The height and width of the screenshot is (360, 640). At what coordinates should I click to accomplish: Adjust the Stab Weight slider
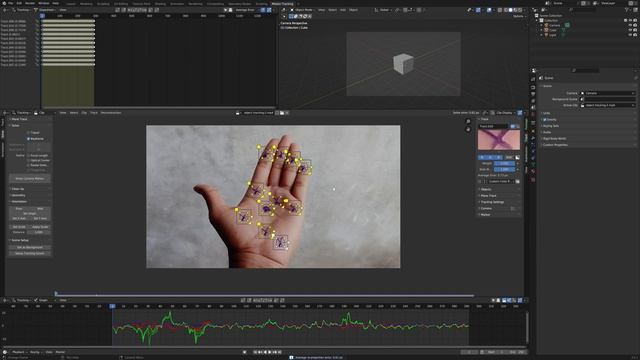click(505, 169)
